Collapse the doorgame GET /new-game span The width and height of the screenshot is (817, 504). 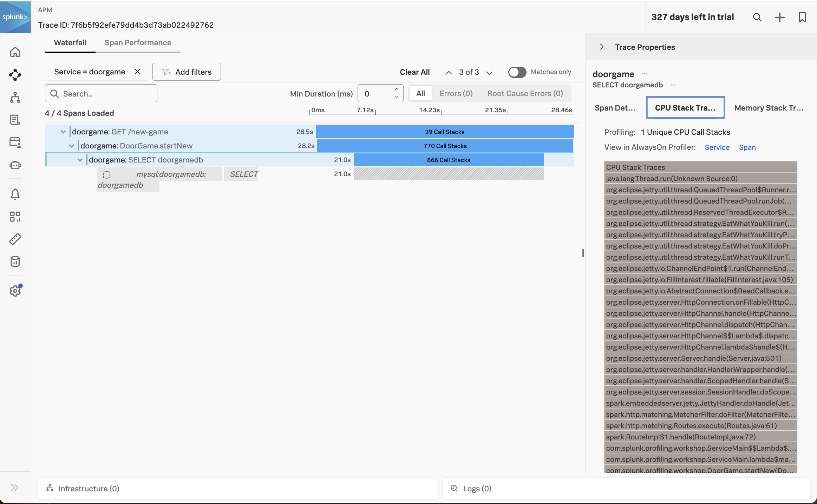pyautogui.click(x=63, y=132)
